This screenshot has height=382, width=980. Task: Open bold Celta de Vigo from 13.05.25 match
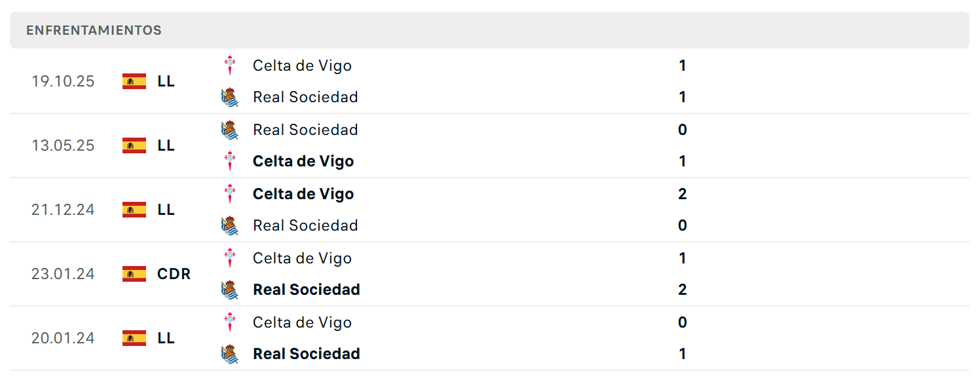303,161
